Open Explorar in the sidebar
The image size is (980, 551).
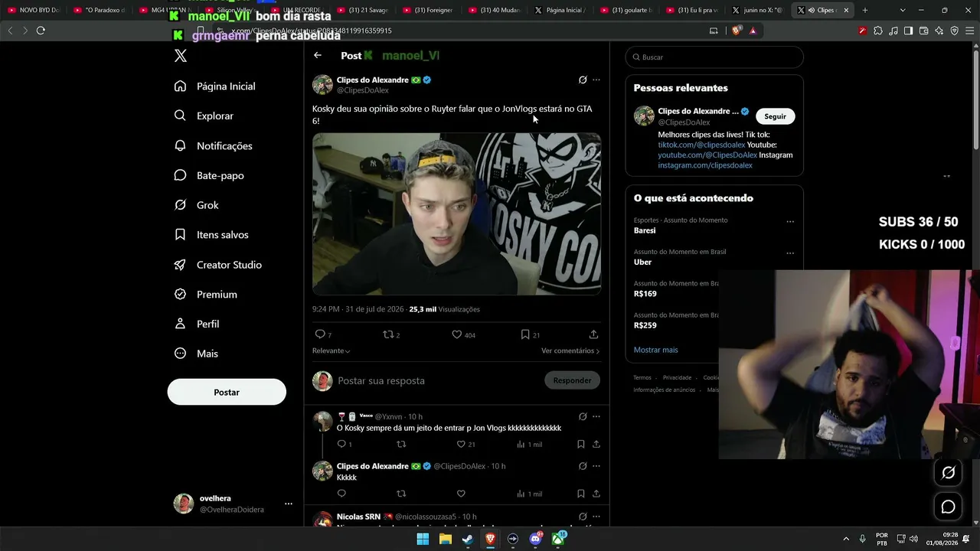point(204,116)
